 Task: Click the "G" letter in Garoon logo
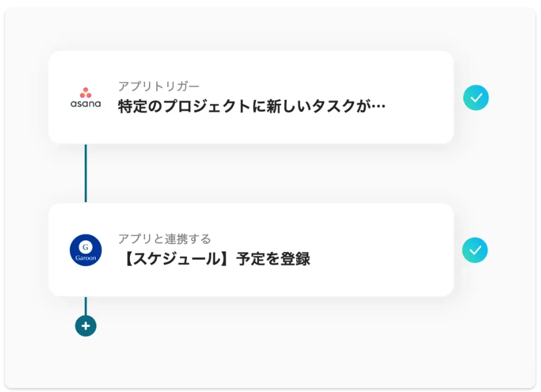pos(86,246)
